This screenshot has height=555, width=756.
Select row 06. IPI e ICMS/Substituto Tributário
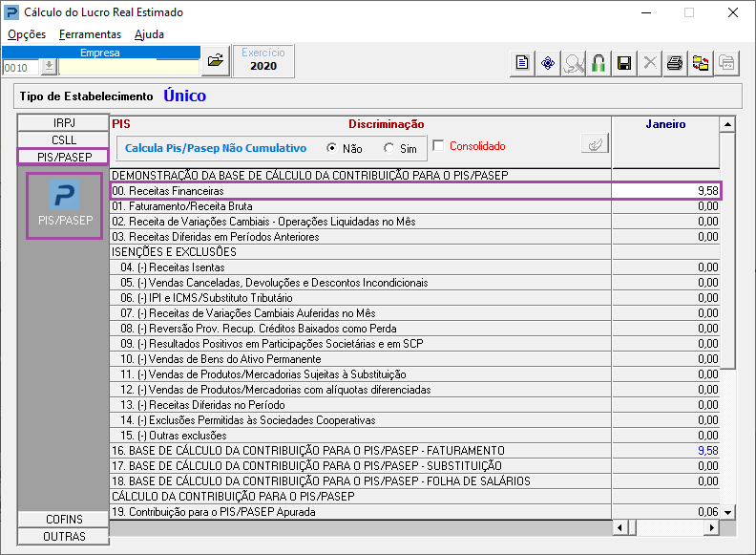[x=361, y=298]
